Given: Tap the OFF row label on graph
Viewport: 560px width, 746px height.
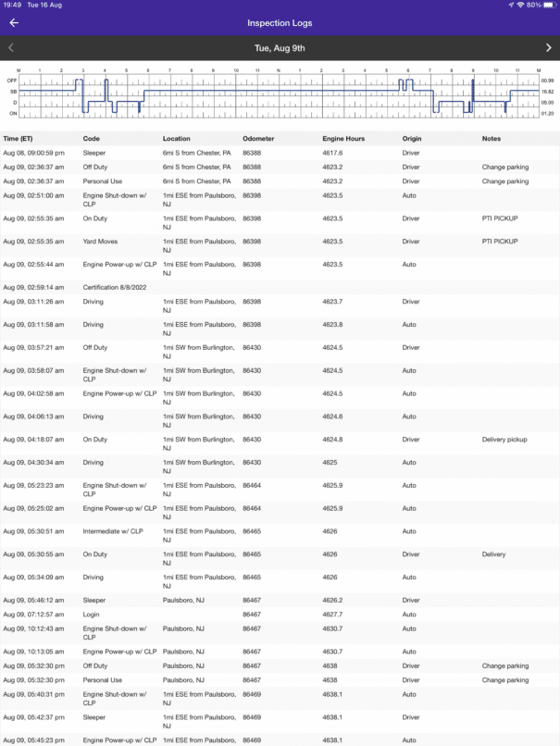Looking at the screenshot, I should (13, 81).
